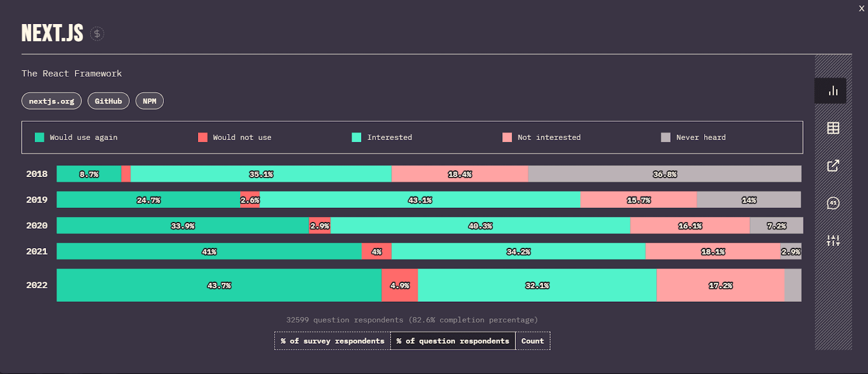Open the filters sliders icon
868x374 pixels.
point(833,240)
